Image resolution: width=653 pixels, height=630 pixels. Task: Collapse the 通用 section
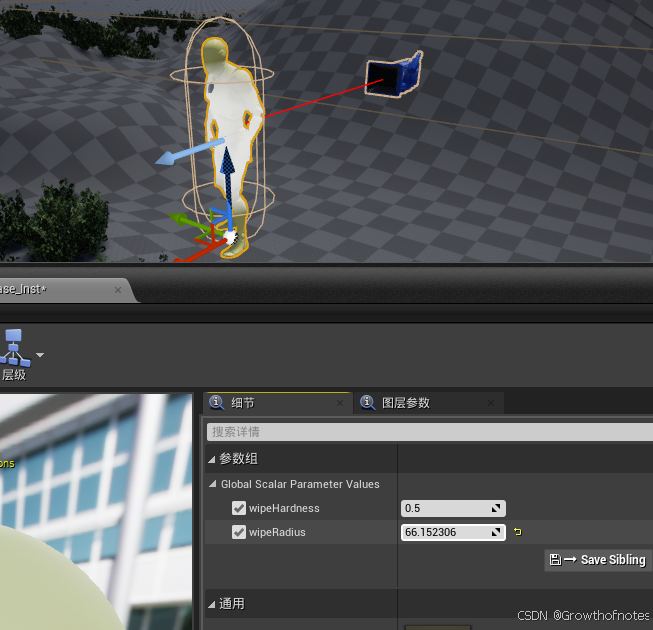(x=212, y=604)
